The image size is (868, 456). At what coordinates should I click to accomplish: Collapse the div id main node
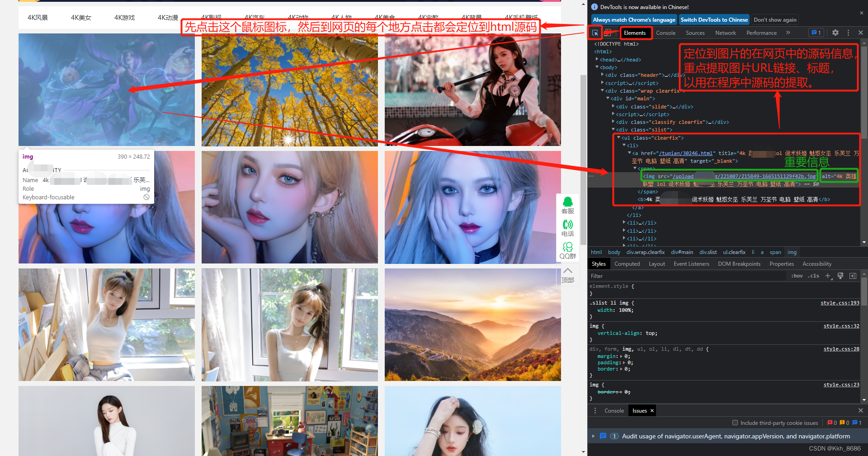[608, 98]
